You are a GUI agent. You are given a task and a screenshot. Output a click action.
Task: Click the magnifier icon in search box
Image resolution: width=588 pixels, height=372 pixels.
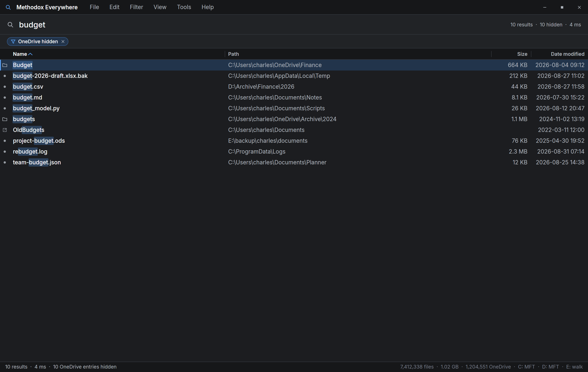tap(10, 25)
